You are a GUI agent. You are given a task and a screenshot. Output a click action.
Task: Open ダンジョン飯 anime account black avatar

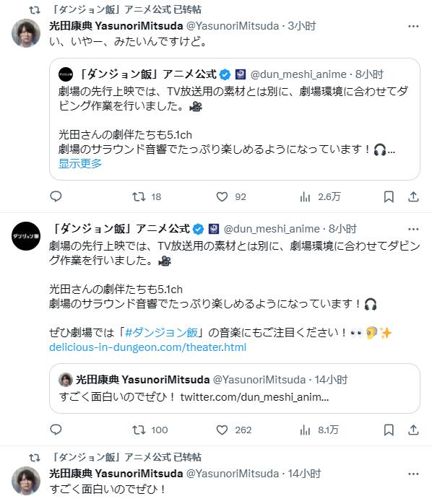(26, 236)
